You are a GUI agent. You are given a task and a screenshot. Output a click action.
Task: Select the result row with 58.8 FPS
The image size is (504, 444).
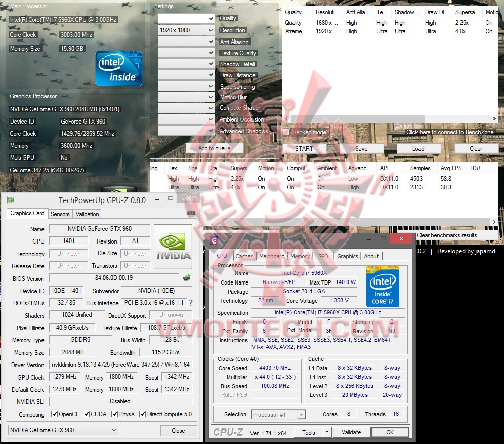pyautogui.click(x=324, y=179)
